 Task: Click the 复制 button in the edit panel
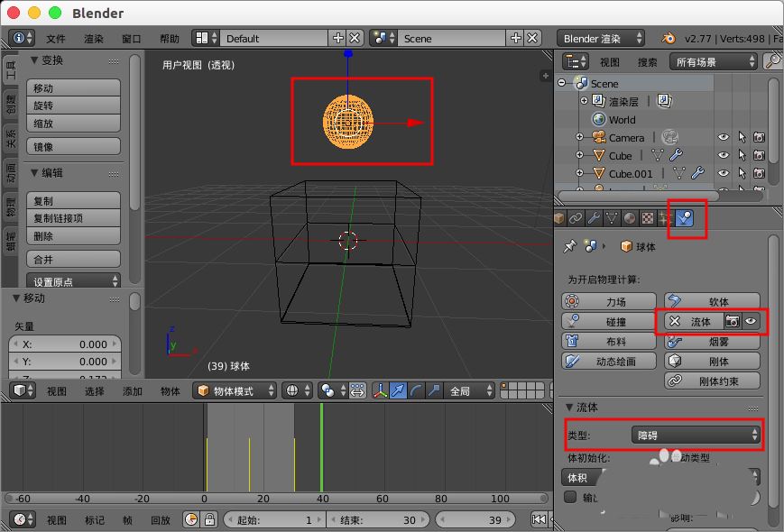[74, 198]
